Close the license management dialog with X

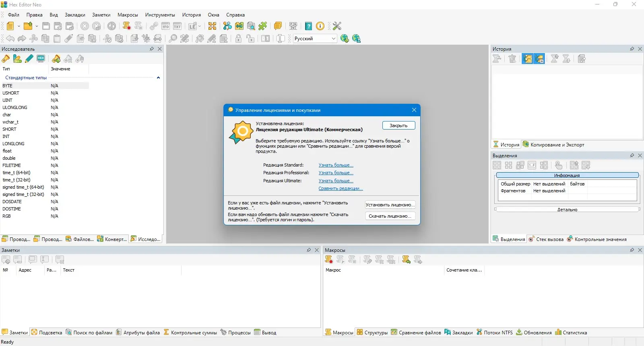point(414,110)
